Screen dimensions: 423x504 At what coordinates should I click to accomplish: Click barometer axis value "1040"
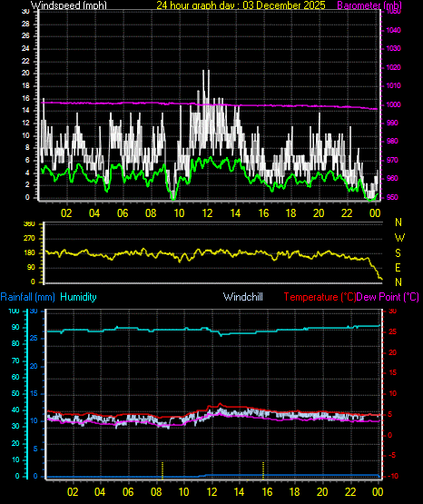pos(393,30)
